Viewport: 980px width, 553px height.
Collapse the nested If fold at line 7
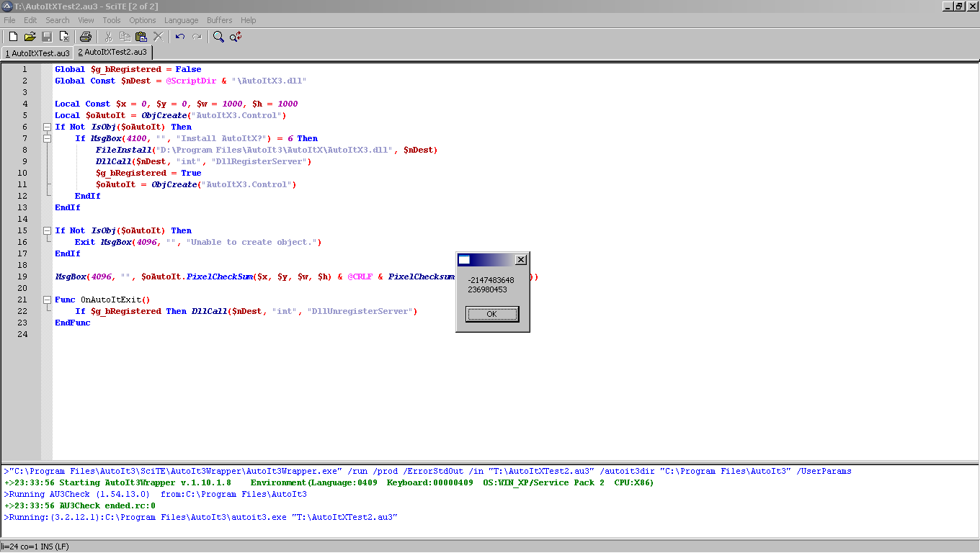pos(47,138)
